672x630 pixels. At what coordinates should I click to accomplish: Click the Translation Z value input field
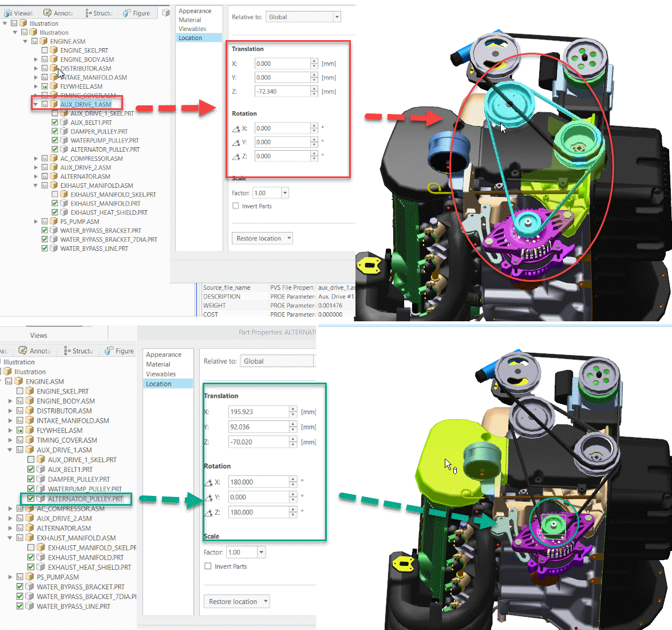tap(283, 91)
